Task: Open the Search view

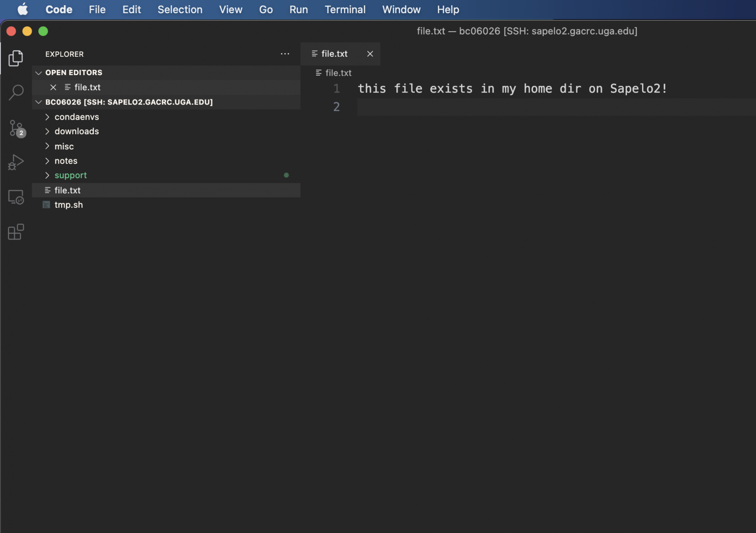Action: pyautogui.click(x=16, y=93)
